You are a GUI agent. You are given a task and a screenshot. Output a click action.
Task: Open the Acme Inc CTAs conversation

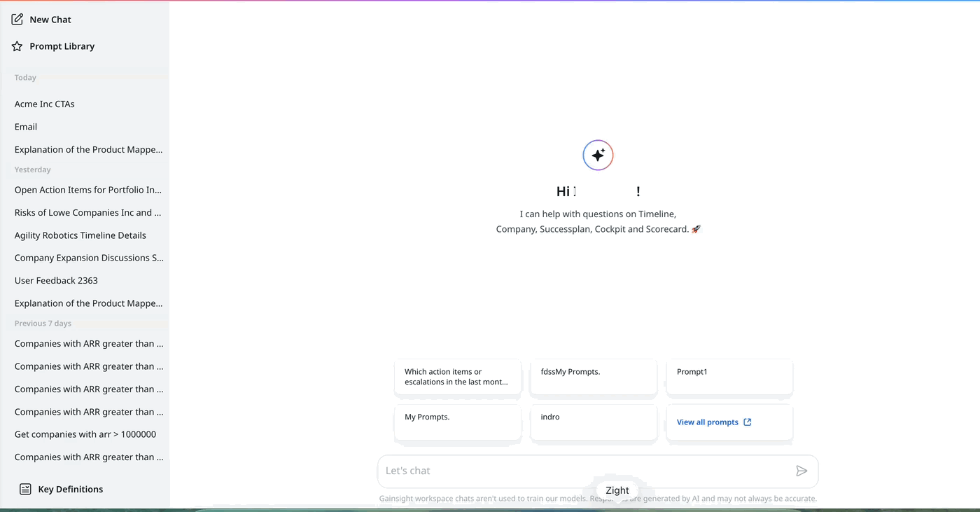pyautogui.click(x=44, y=104)
